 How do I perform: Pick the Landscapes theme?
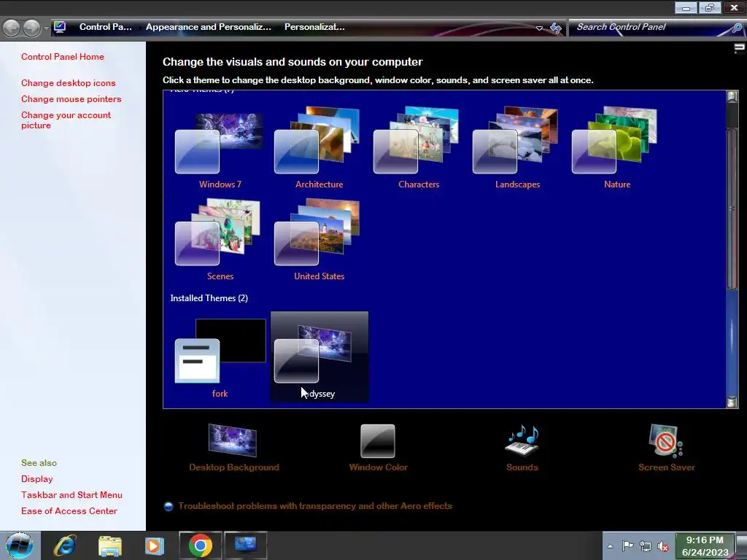click(517, 147)
